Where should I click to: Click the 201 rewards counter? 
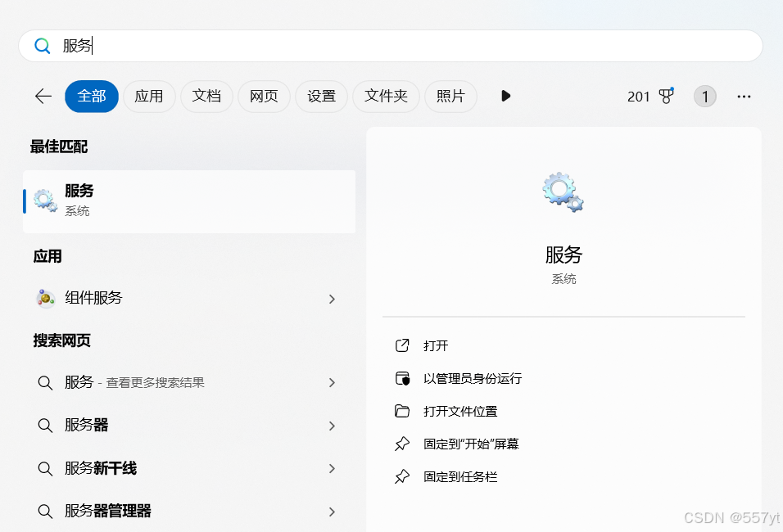click(x=639, y=96)
